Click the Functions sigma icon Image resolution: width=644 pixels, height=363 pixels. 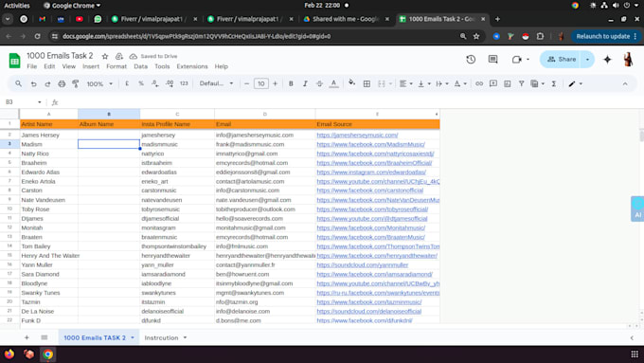(554, 83)
